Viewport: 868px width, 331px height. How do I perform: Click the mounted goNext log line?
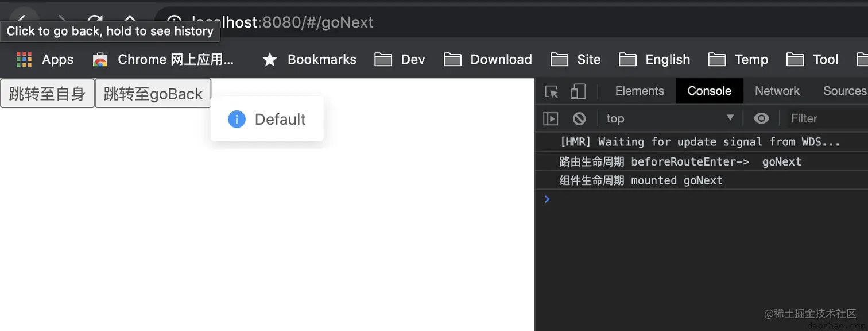tap(702, 180)
